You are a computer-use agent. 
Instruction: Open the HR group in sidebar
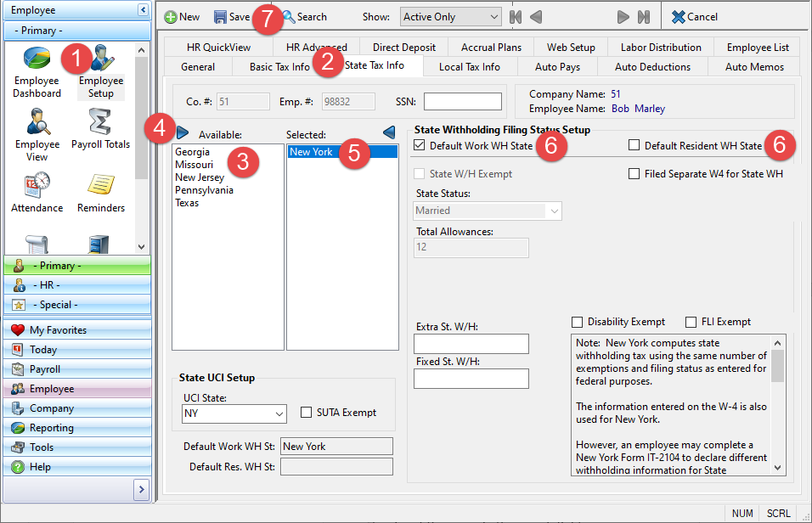(x=77, y=284)
